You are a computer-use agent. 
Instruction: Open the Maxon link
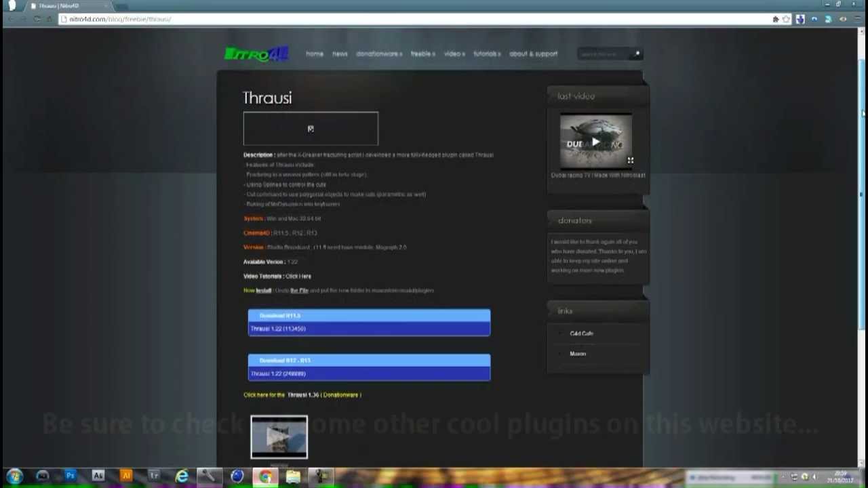tap(578, 354)
